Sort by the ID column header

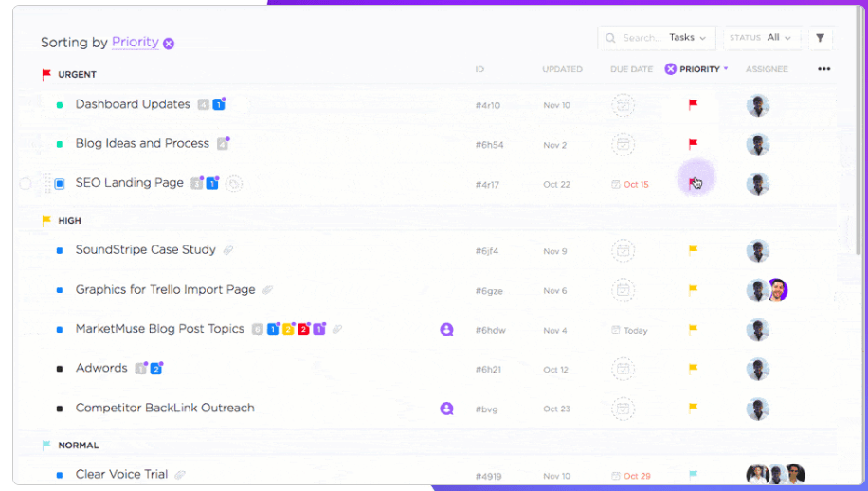[x=479, y=69]
